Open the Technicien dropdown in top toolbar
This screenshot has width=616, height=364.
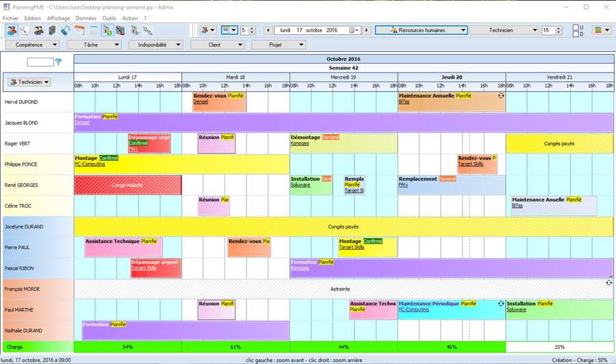point(504,30)
